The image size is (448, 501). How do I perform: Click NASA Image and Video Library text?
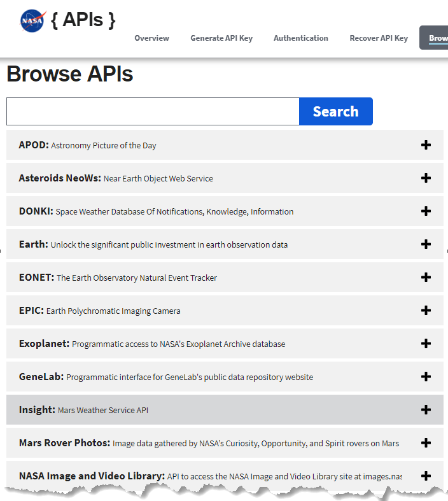211,476
